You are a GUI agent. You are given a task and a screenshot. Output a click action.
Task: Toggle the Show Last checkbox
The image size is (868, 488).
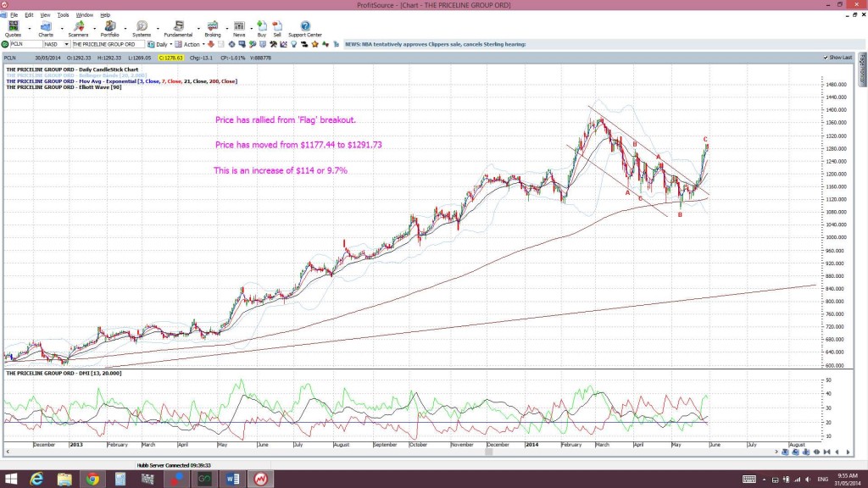click(x=826, y=58)
